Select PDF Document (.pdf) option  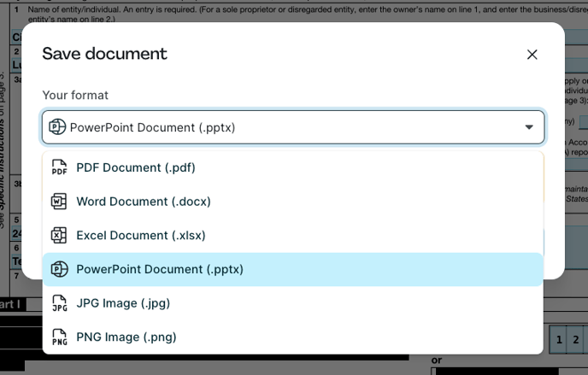293,167
